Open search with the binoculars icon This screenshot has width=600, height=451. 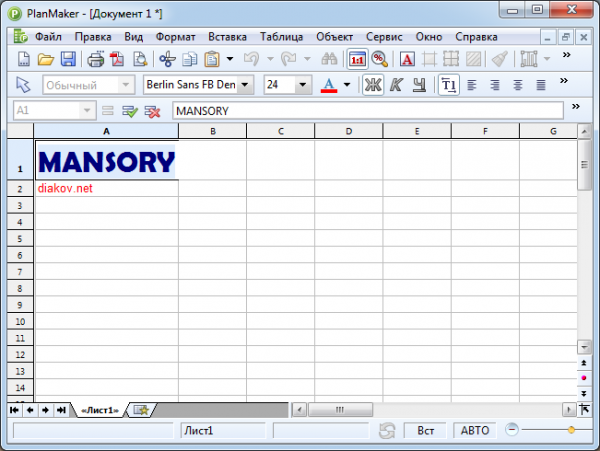click(x=329, y=59)
